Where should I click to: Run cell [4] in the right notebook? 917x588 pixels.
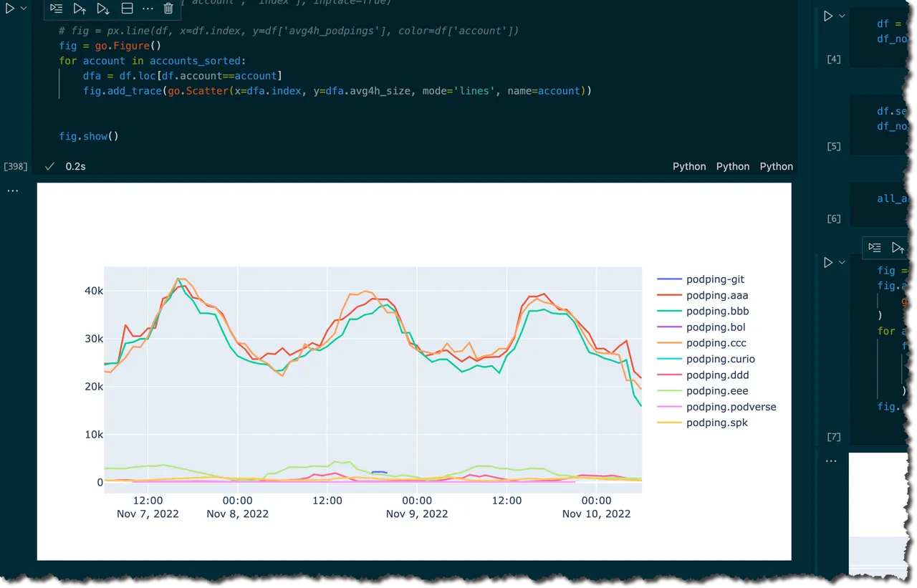pyautogui.click(x=828, y=16)
